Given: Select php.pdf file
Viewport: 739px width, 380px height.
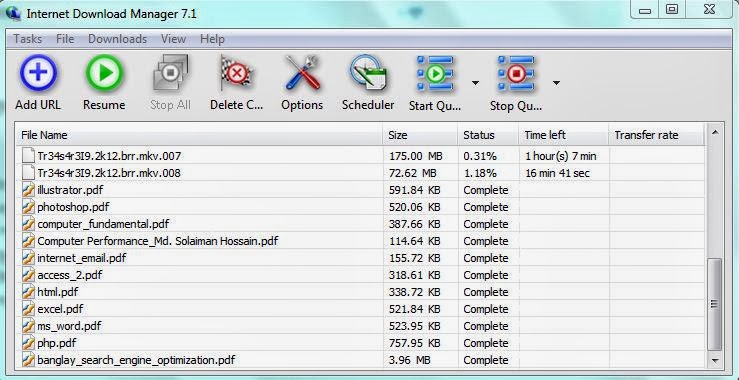Looking at the screenshot, I should pos(57,343).
